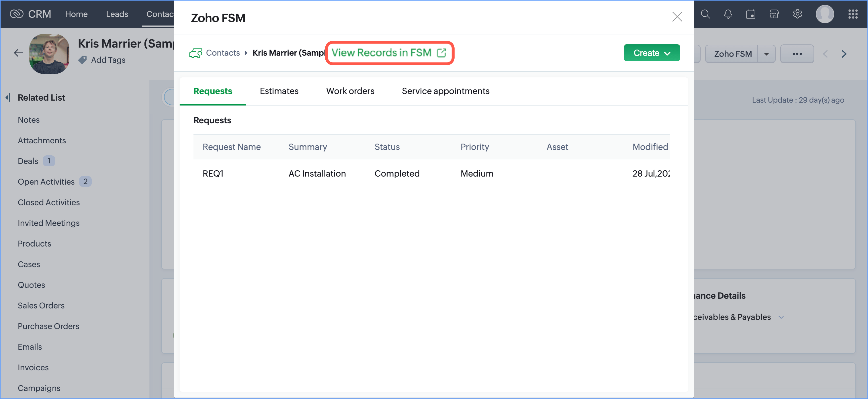Screen dimensions: 868x399
Task: Open the REQ1 request record
Action: click(x=213, y=173)
